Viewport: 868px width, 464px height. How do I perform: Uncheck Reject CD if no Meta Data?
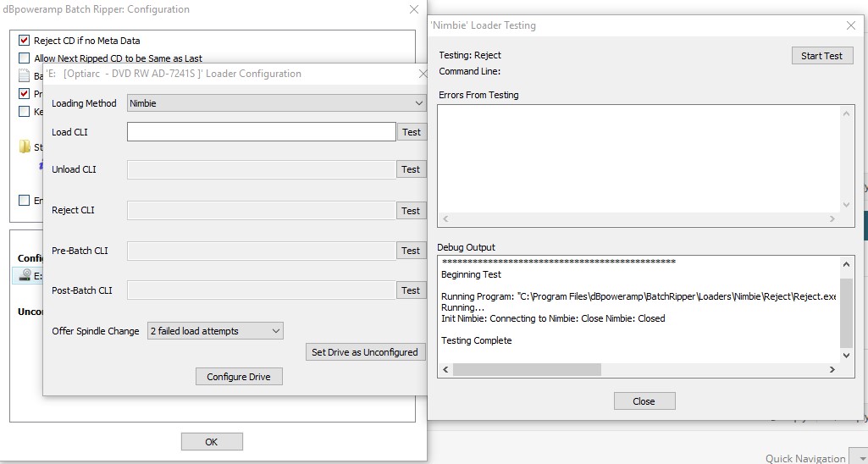[25, 41]
